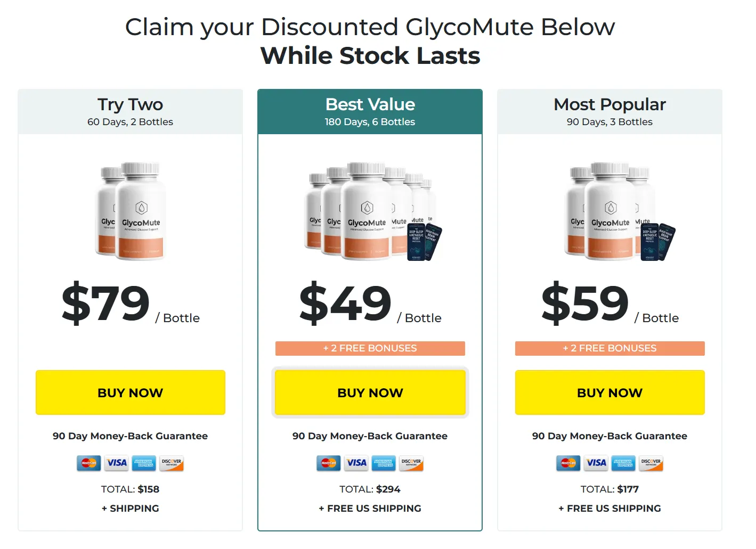Click the Mastercard icon under Try Two plan

[88, 463]
